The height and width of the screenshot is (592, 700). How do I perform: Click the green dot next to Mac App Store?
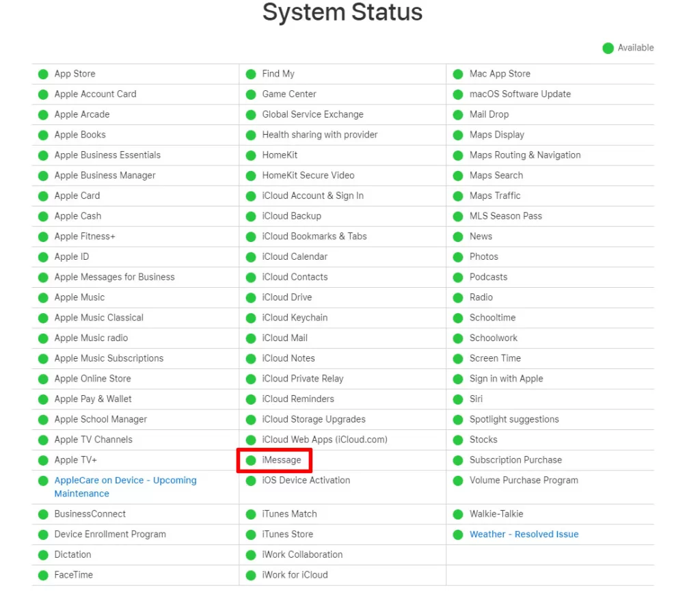coord(458,74)
